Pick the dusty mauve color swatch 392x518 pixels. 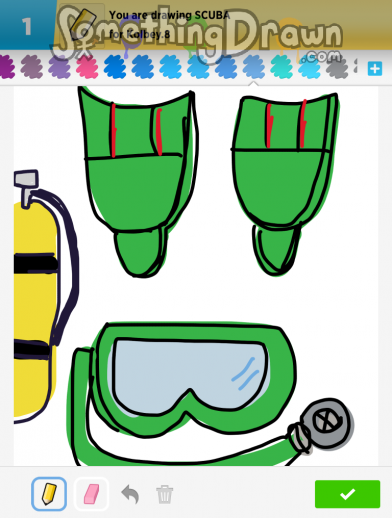(x=32, y=67)
